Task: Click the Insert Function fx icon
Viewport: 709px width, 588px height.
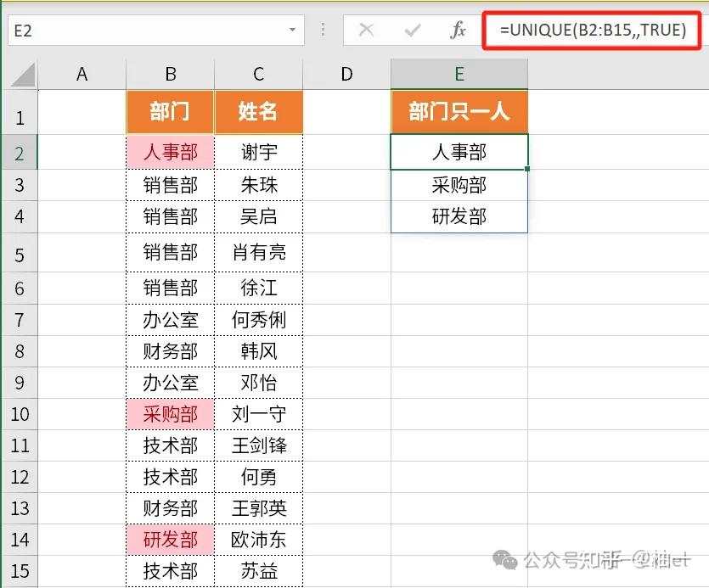Action: (458, 30)
